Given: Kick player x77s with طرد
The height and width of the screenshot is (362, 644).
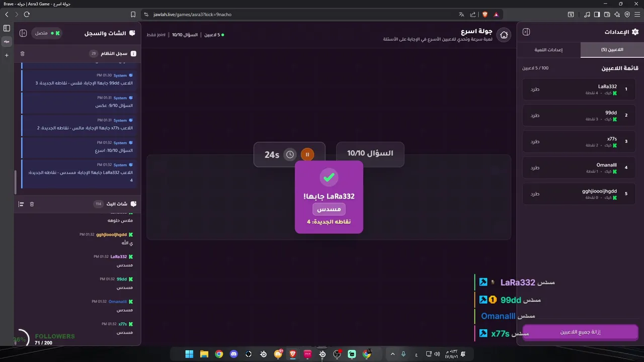Looking at the screenshot, I should 535,141.
